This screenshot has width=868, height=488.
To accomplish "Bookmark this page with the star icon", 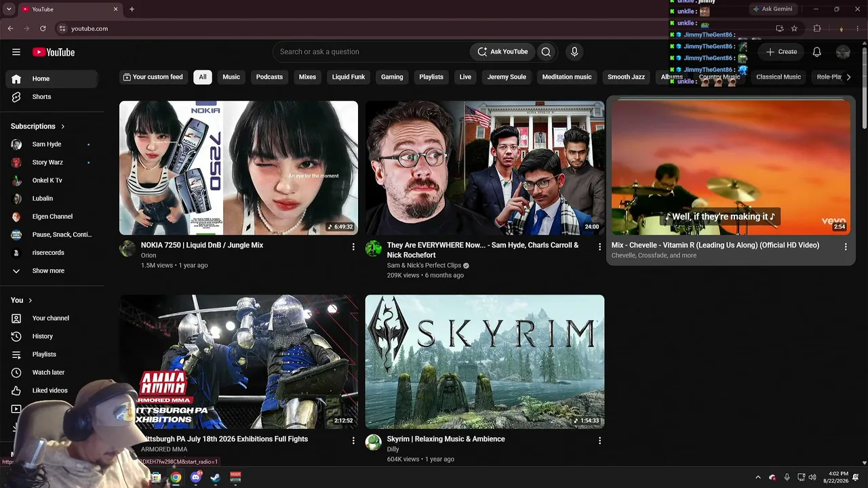I will pyautogui.click(x=794, y=28).
